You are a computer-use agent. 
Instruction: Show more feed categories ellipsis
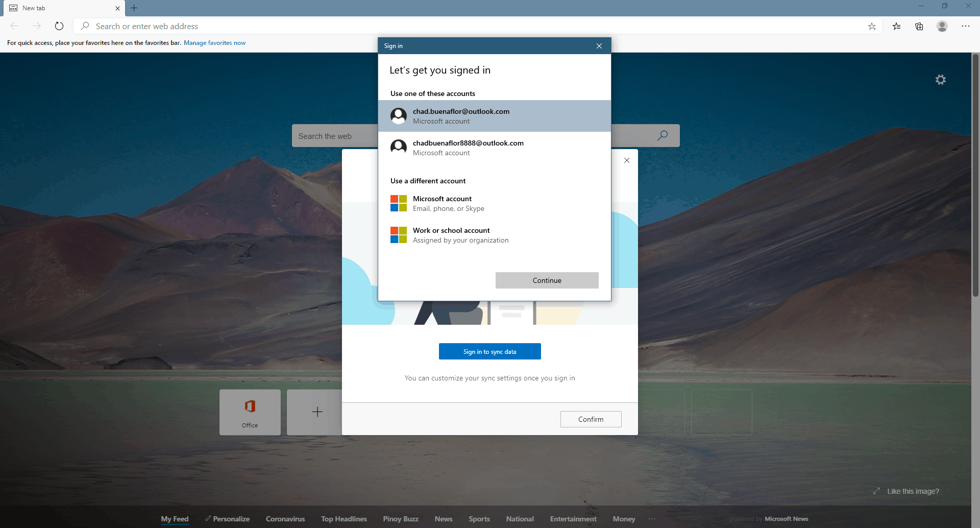(x=652, y=519)
